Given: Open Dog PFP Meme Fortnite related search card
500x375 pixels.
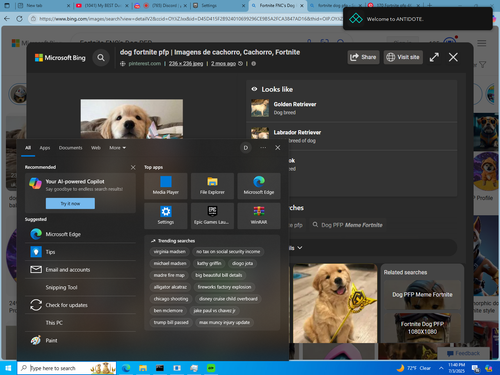Looking at the screenshot, I should pos(422,295).
